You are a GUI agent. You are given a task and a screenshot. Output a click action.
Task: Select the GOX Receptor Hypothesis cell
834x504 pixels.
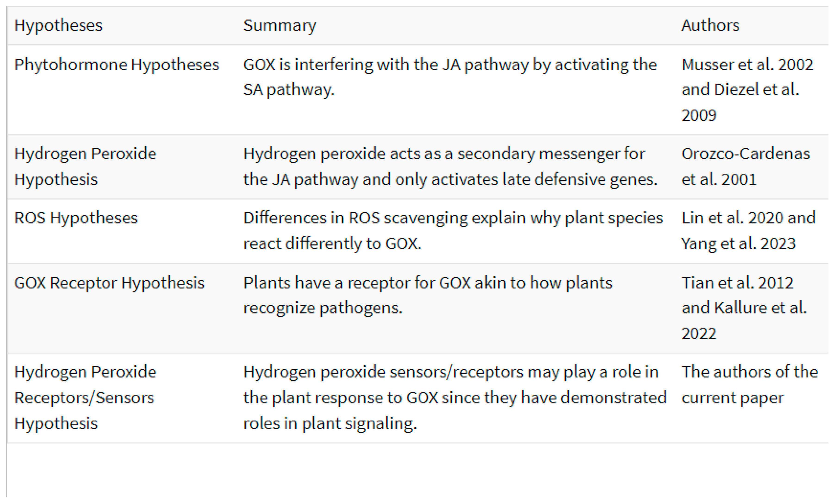[109, 283]
